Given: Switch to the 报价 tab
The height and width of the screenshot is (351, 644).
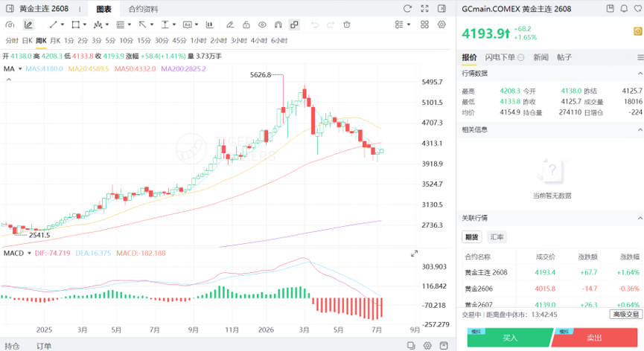Looking at the screenshot, I should [469, 57].
